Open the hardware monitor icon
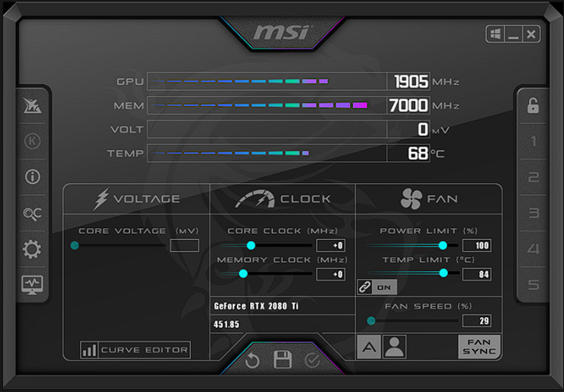The image size is (564, 392). [x=32, y=284]
